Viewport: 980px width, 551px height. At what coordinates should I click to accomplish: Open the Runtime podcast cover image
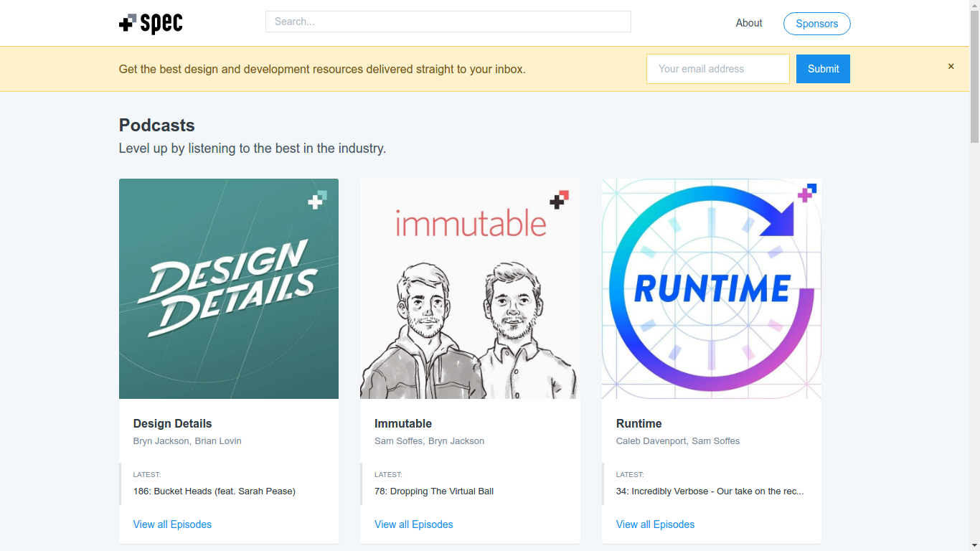point(711,288)
